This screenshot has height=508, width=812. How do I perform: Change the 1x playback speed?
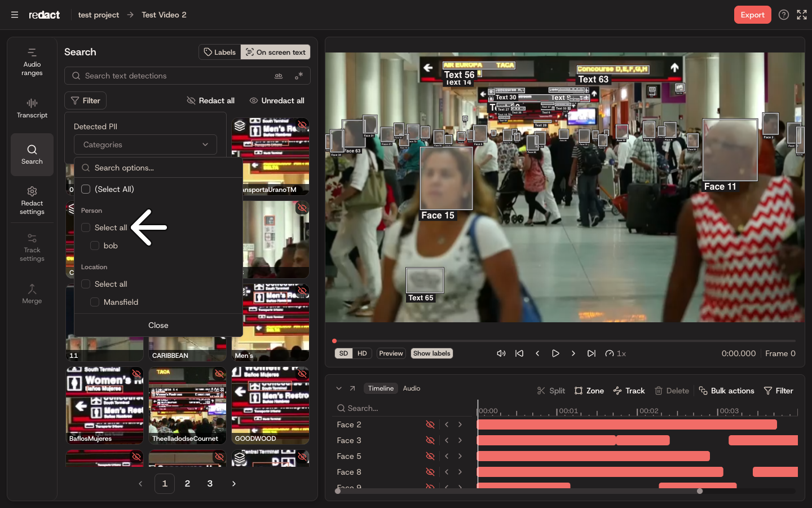tap(616, 353)
